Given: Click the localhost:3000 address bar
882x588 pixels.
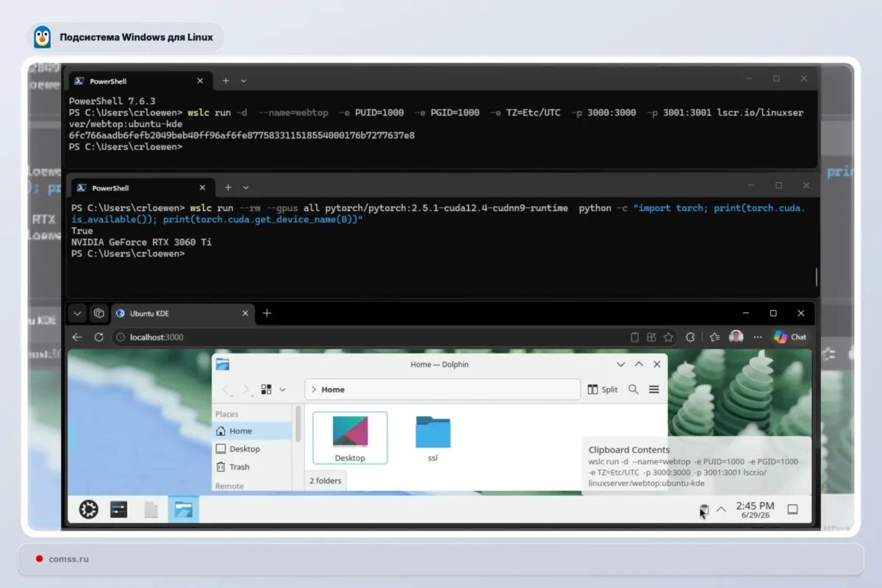Looking at the screenshot, I should (367, 337).
